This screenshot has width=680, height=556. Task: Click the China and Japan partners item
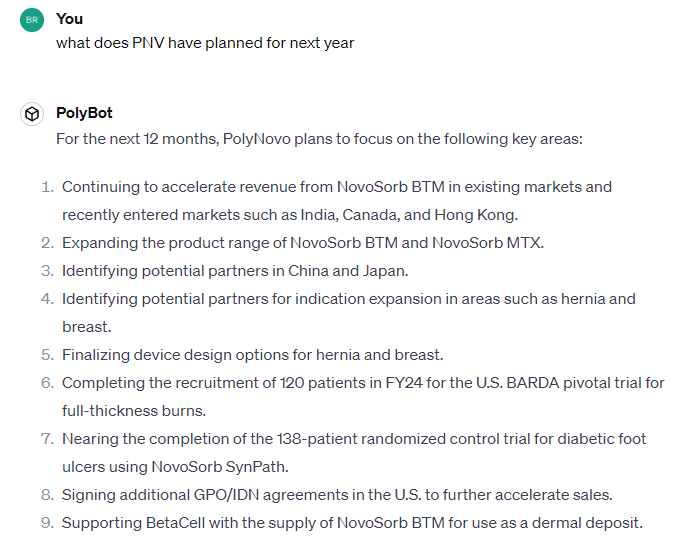pos(235,271)
